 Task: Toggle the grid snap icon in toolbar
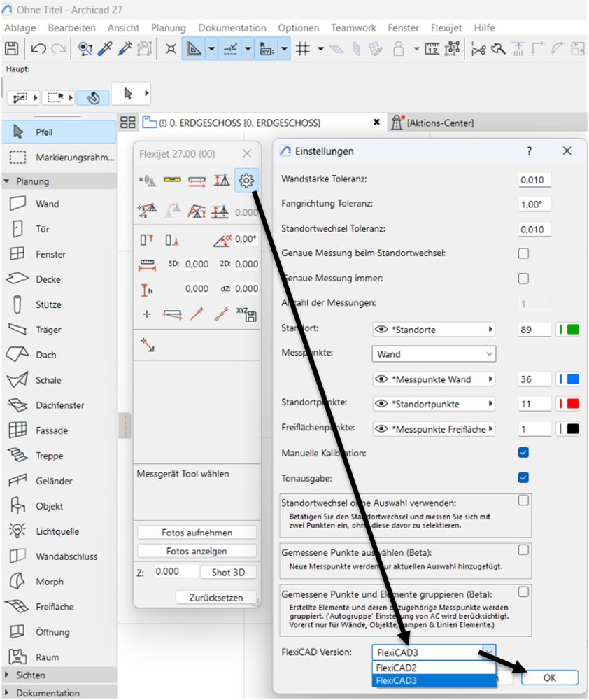tap(303, 48)
